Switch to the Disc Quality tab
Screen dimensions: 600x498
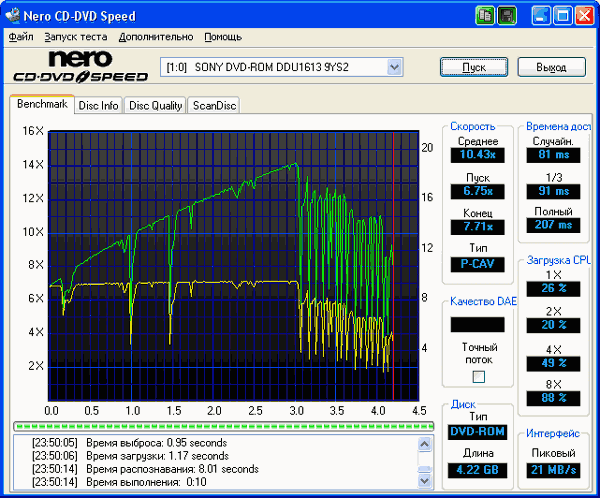click(155, 105)
